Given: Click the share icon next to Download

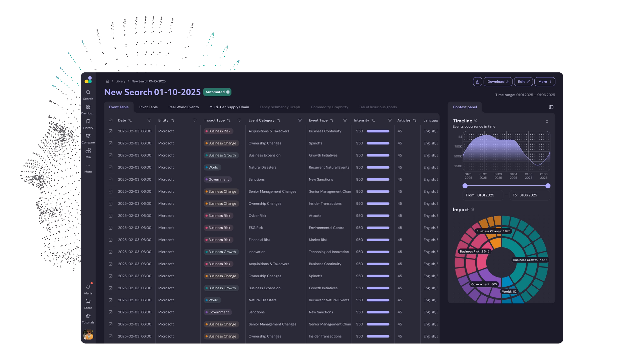Looking at the screenshot, I should (x=477, y=82).
